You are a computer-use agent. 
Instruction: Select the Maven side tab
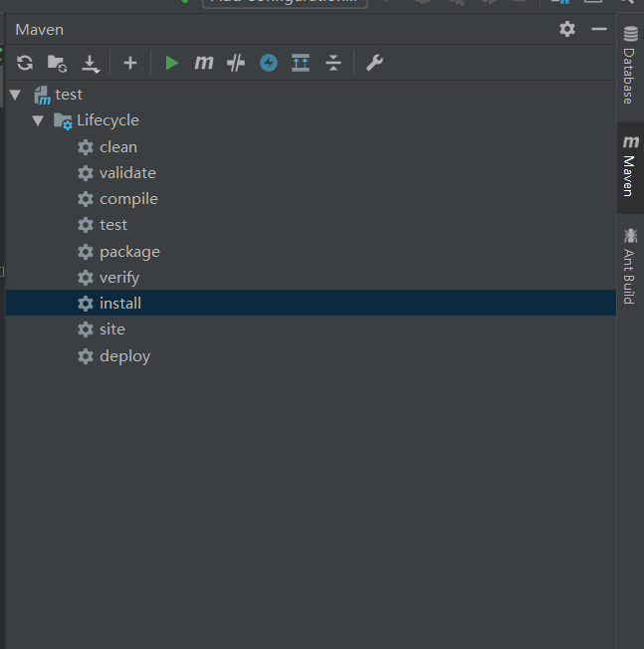pos(630,167)
